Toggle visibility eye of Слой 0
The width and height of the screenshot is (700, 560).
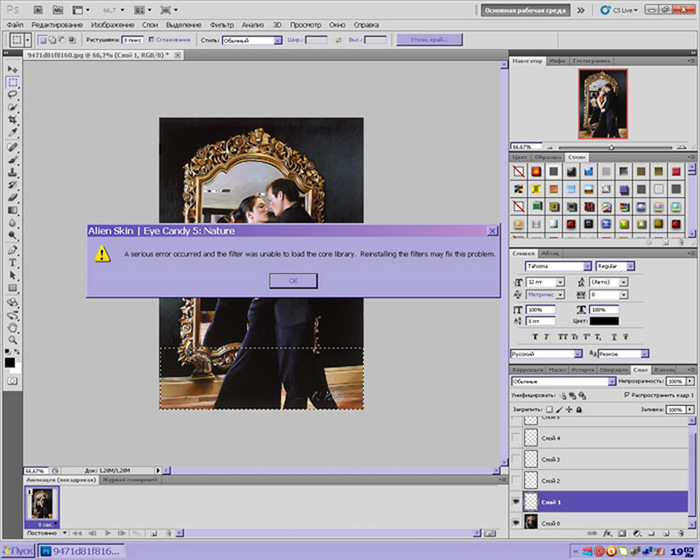point(516,522)
